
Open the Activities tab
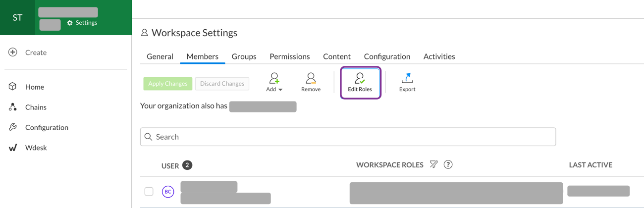point(439,56)
